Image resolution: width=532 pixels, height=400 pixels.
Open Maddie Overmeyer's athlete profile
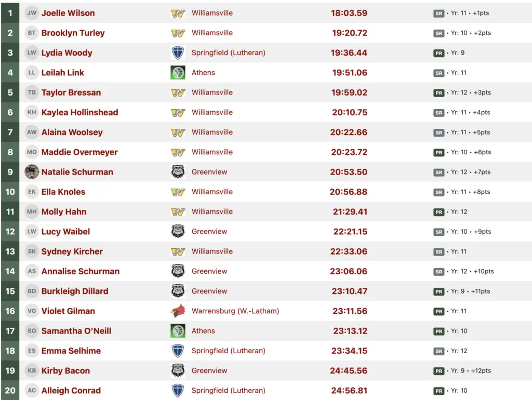click(x=79, y=152)
